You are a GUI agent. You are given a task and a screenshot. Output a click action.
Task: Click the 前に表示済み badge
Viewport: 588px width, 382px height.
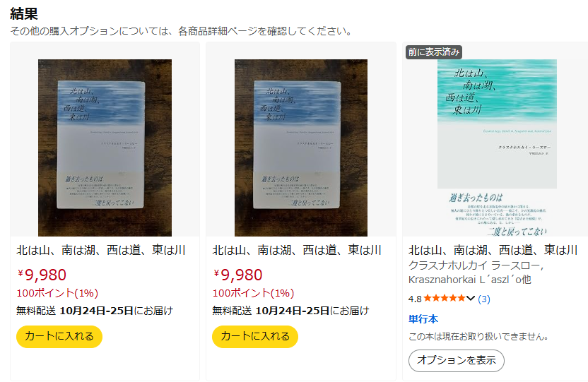click(433, 52)
